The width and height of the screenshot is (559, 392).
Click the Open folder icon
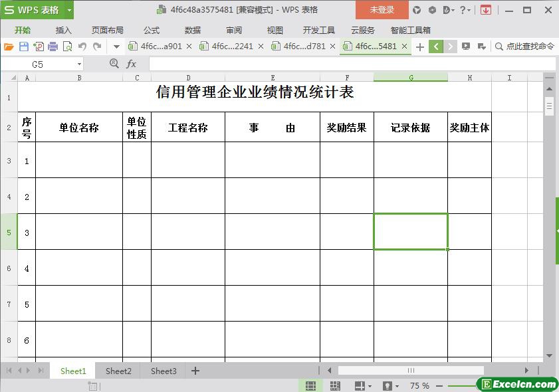pos(9,47)
